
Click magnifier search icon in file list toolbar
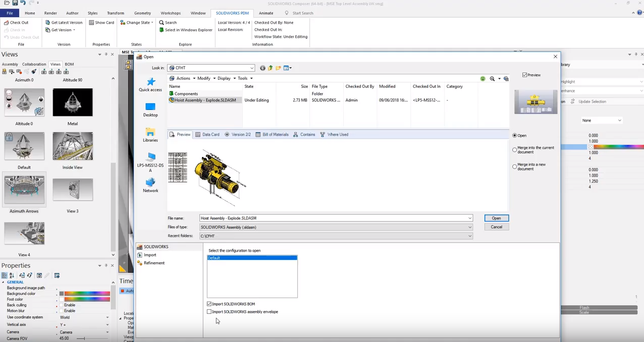(x=492, y=79)
